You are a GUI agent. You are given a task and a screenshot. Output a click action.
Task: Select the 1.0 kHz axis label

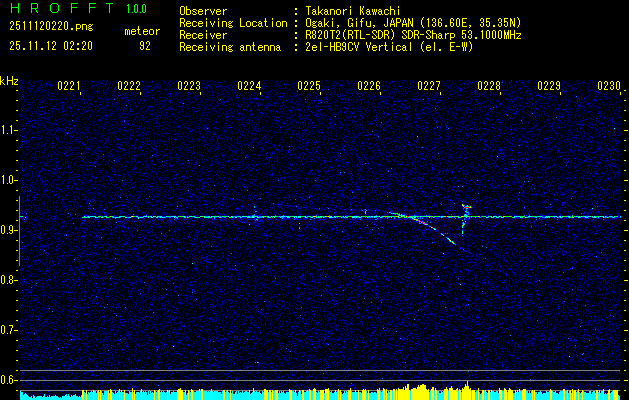click(8, 181)
